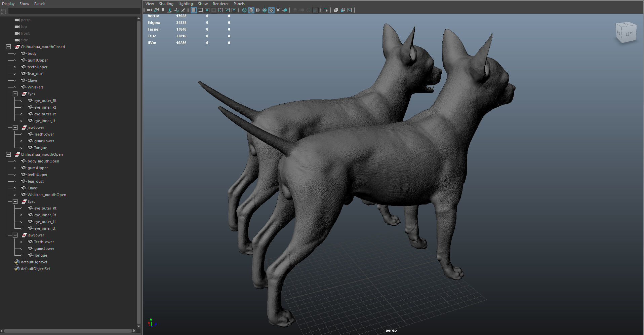Viewport: 644px width, 335px height.
Task: Collapse Eyes group under Chihuahua_mouthClosed
Action: [15, 94]
